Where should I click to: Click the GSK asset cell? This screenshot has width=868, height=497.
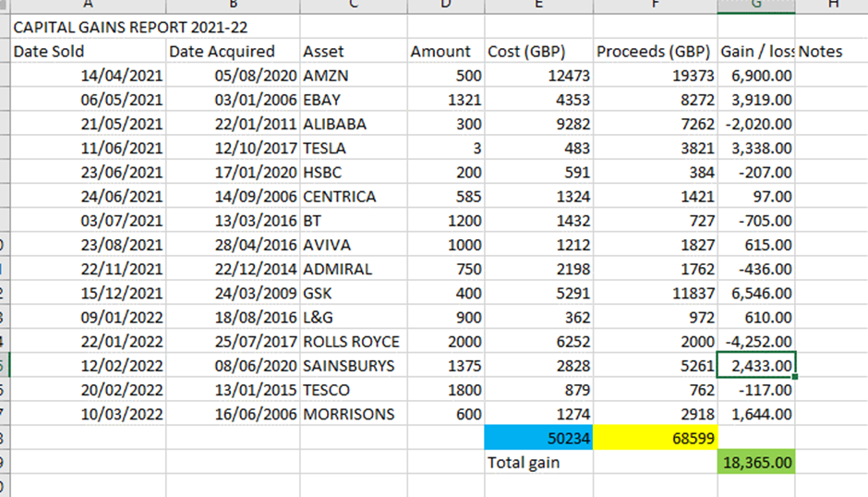[x=354, y=293]
